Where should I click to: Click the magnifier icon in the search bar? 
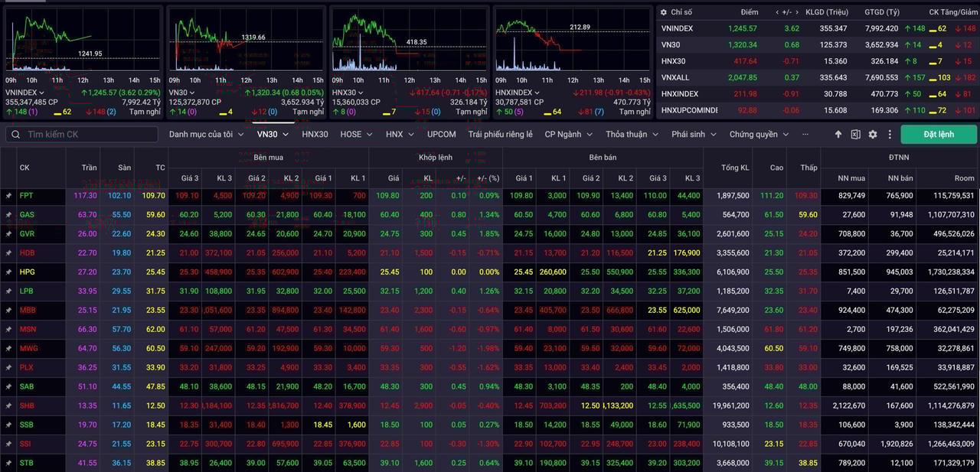(x=15, y=134)
